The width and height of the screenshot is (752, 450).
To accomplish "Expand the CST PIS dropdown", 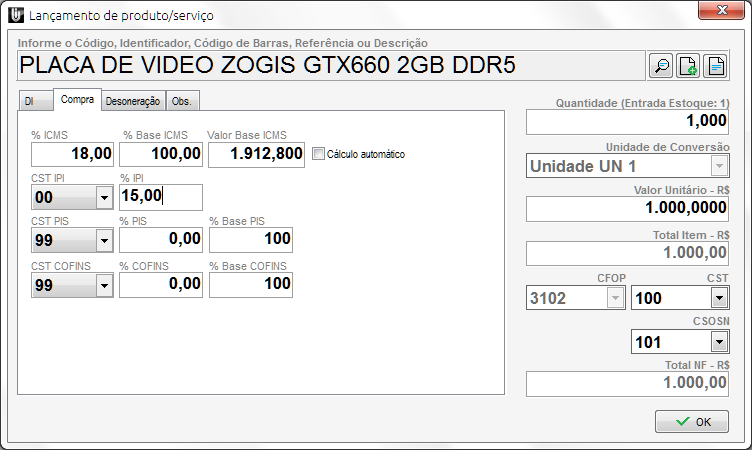I will coord(104,241).
